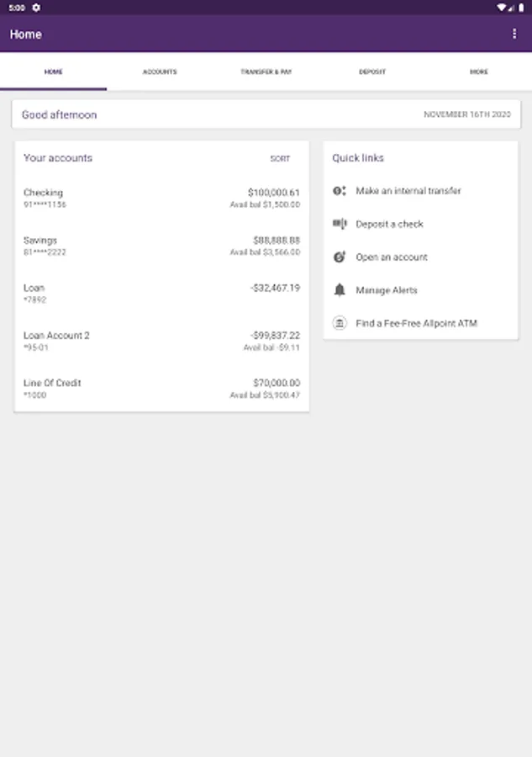The image size is (532, 757).
Task: Open the Checking account row
Action: pyautogui.click(x=161, y=199)
